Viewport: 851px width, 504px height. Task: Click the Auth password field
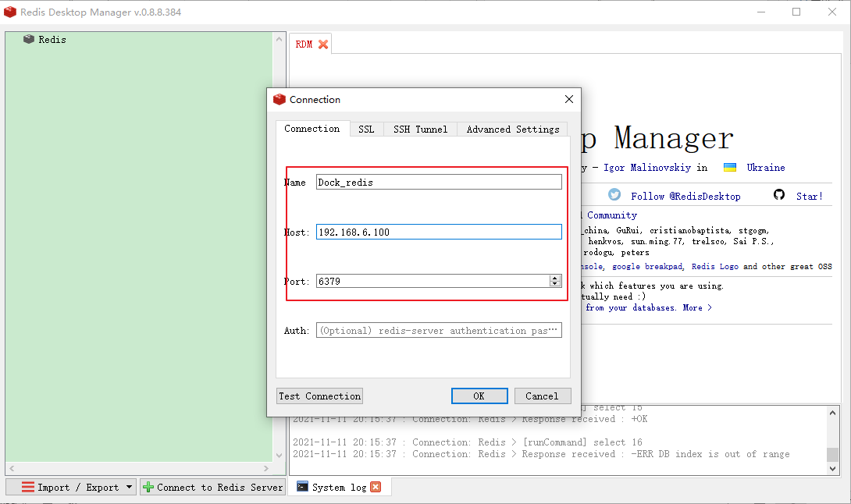pyautogui.click(x=439, y=330)
